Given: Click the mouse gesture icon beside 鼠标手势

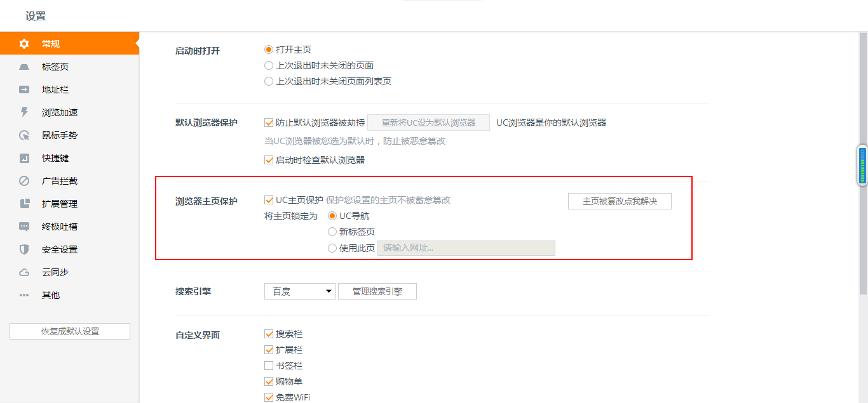Looking at the screenshot, I should pos(24,135).
